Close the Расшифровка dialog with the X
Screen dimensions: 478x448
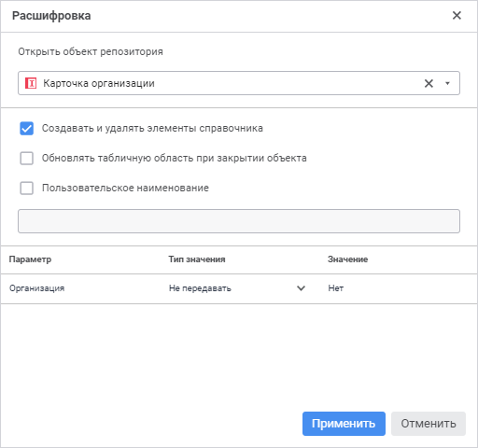[x=457, y=15]
